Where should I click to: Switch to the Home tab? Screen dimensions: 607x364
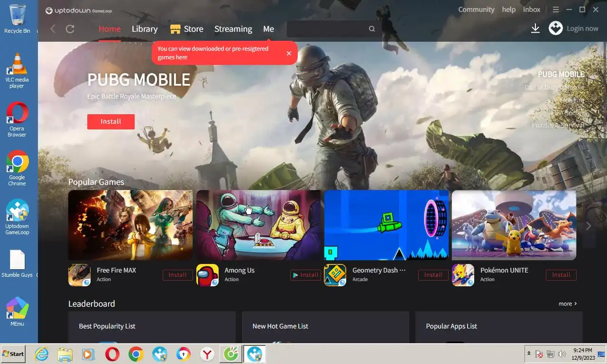[110, 29]
